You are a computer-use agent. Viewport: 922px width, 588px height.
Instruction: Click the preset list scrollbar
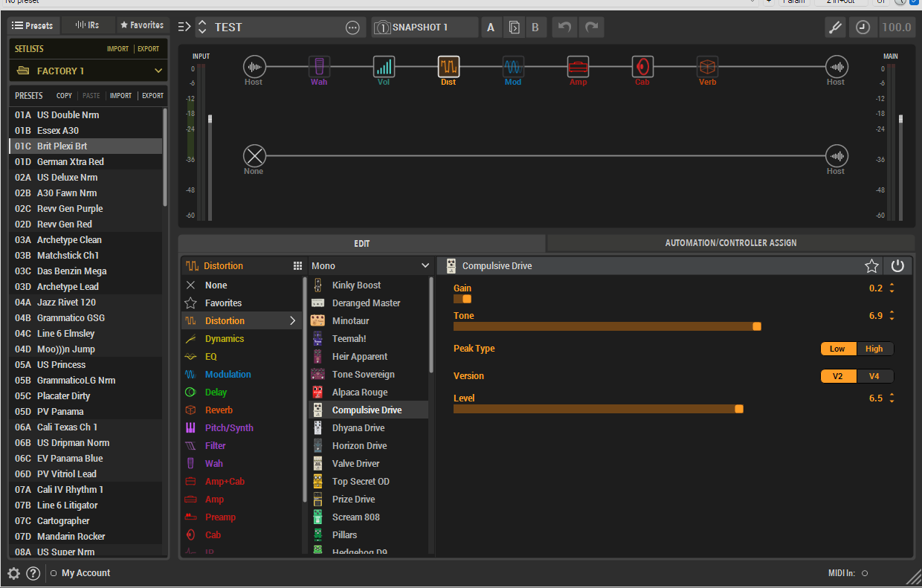(x=165, y=156)
